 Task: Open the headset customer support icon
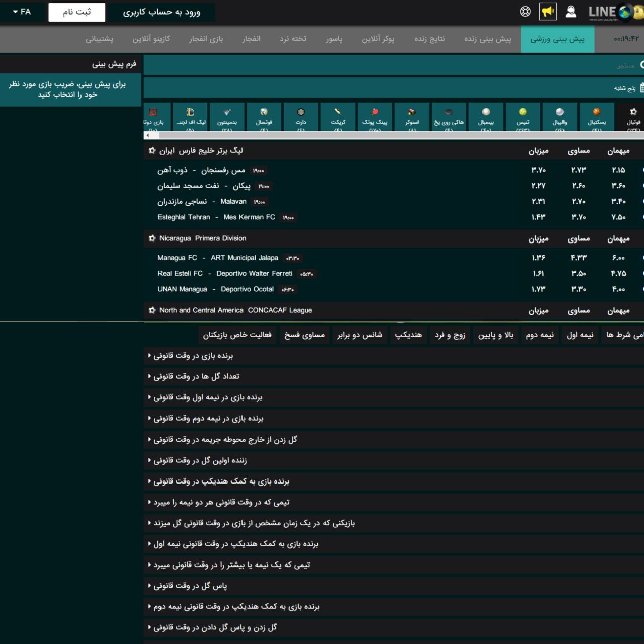point(571,12)
